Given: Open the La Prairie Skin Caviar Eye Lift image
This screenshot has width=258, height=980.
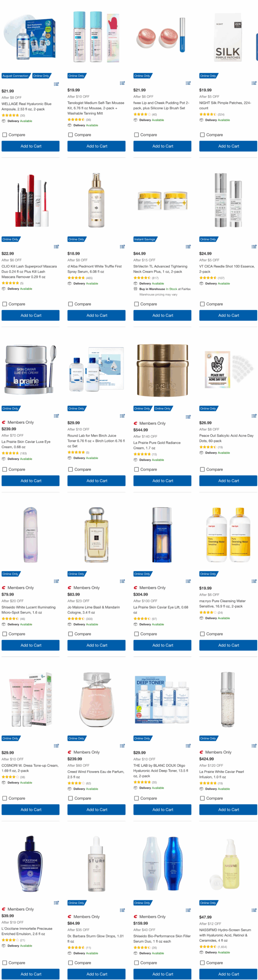Looking at the screenshot, I should click(162, 535).
